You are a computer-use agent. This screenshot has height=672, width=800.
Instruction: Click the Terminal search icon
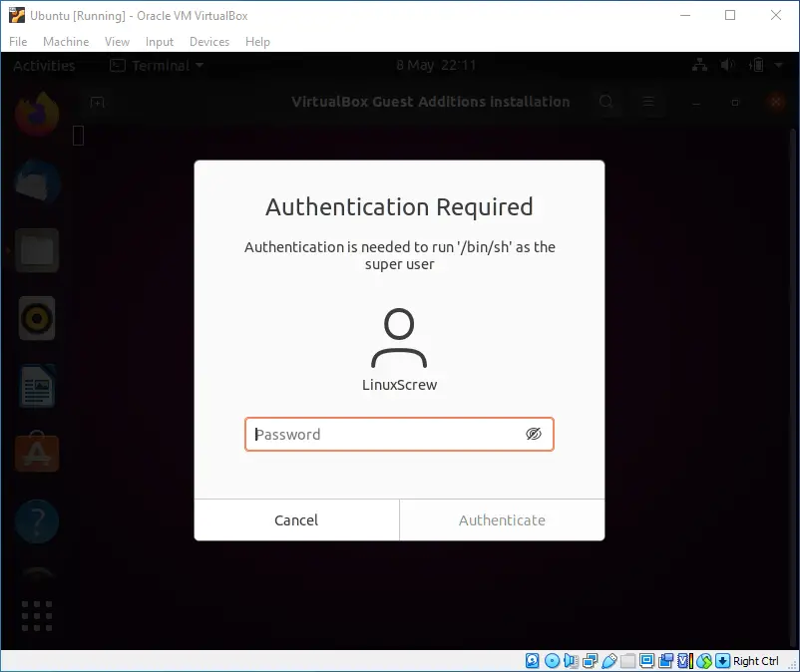[x=606, y=102]
